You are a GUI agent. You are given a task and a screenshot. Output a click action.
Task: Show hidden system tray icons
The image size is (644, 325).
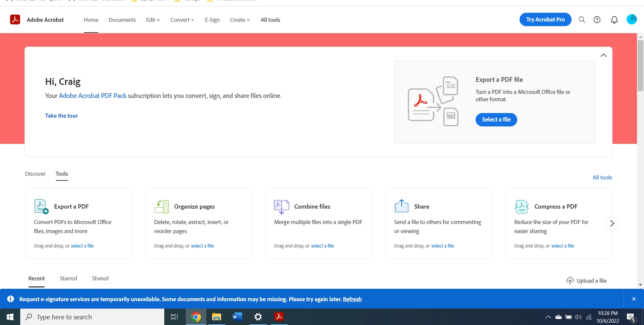click(x=548, y=317)
